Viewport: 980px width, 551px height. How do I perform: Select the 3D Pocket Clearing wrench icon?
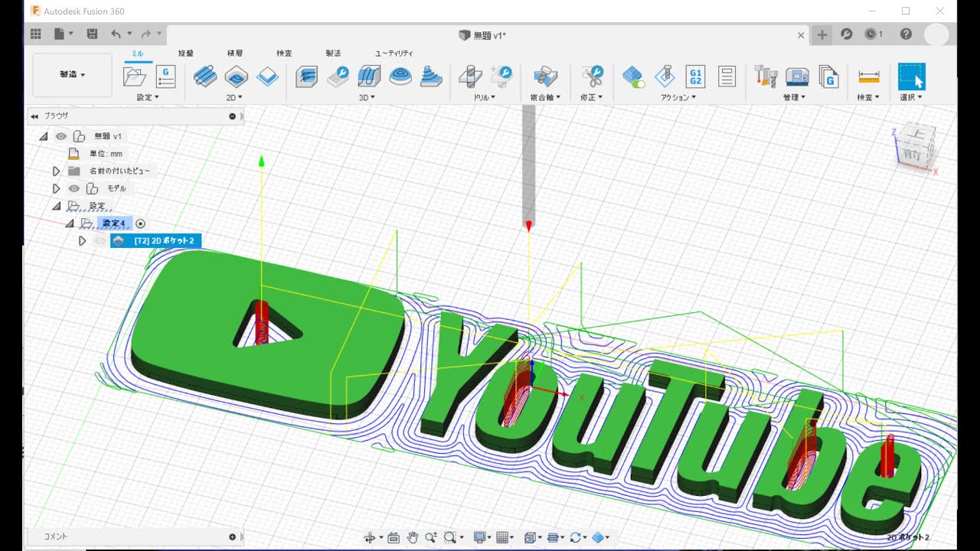[x=338, y=77]
